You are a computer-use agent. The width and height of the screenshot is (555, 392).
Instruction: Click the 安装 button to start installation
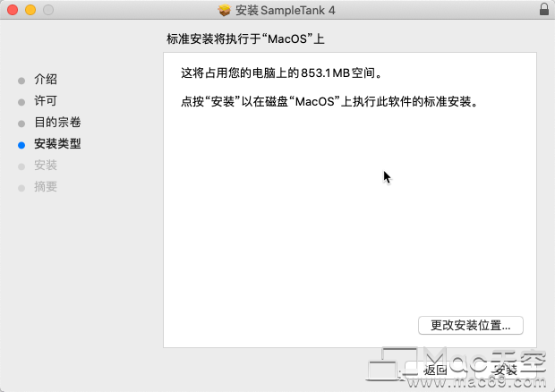(x=506, y=370)
